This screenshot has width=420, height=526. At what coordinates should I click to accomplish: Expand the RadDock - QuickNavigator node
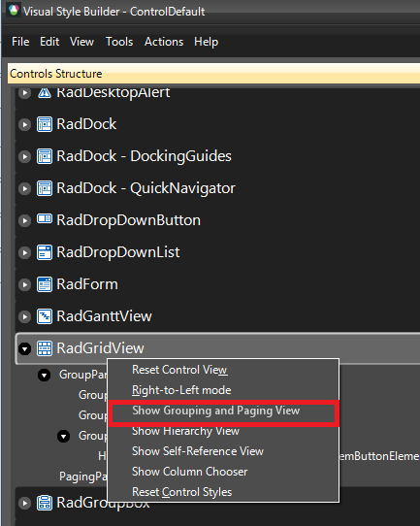pyautogui.click(x=25, y=189)
